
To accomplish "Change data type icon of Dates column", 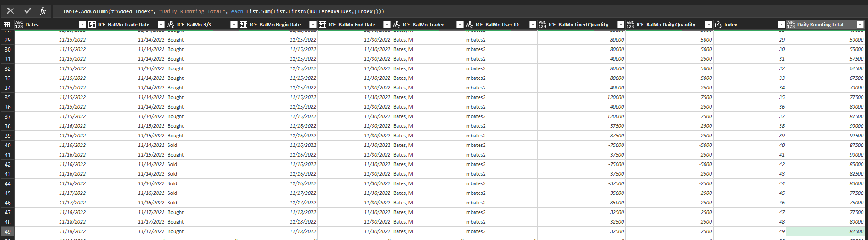I will (x=19, y=25).
